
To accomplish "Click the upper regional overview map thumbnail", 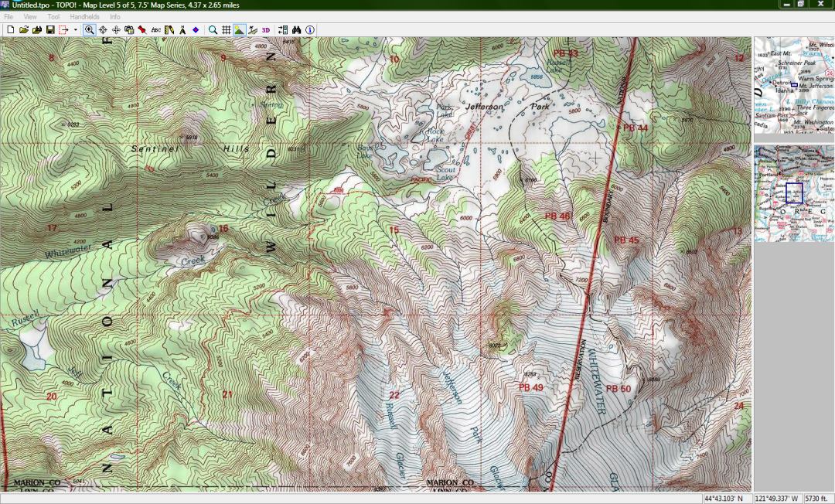I will [793, 85].
